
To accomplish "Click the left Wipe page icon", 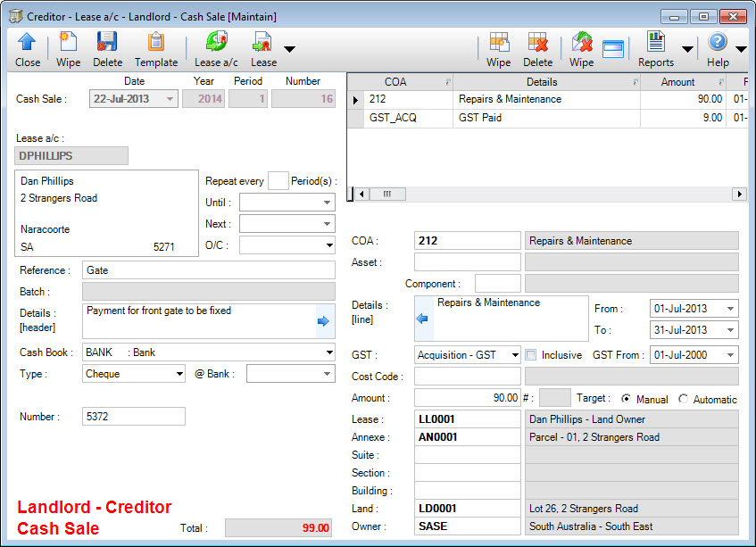I will click(68, 43).
